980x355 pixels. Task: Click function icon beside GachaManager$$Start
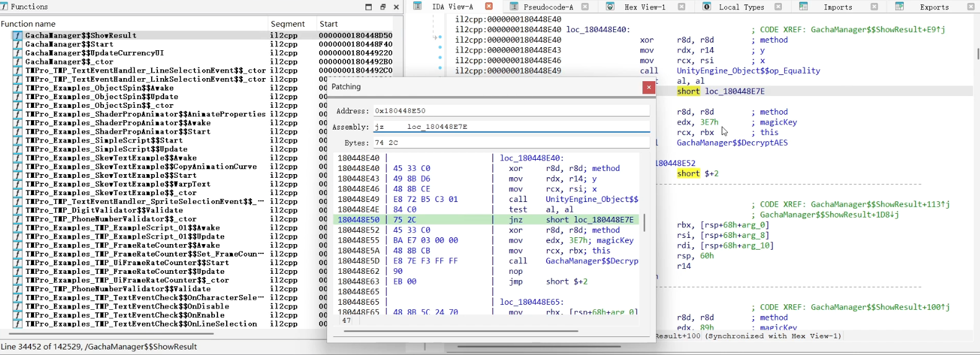(18, 45)
